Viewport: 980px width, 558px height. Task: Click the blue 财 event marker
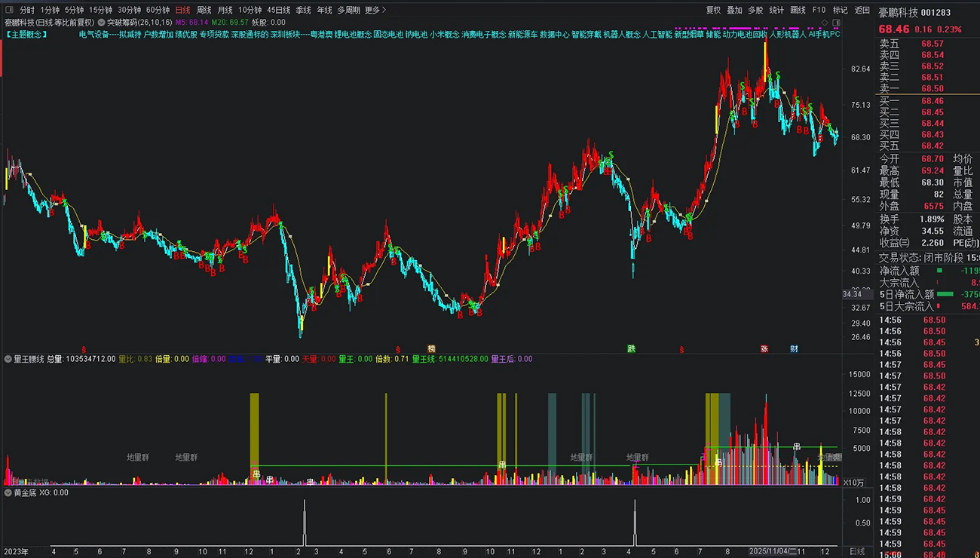794,349
